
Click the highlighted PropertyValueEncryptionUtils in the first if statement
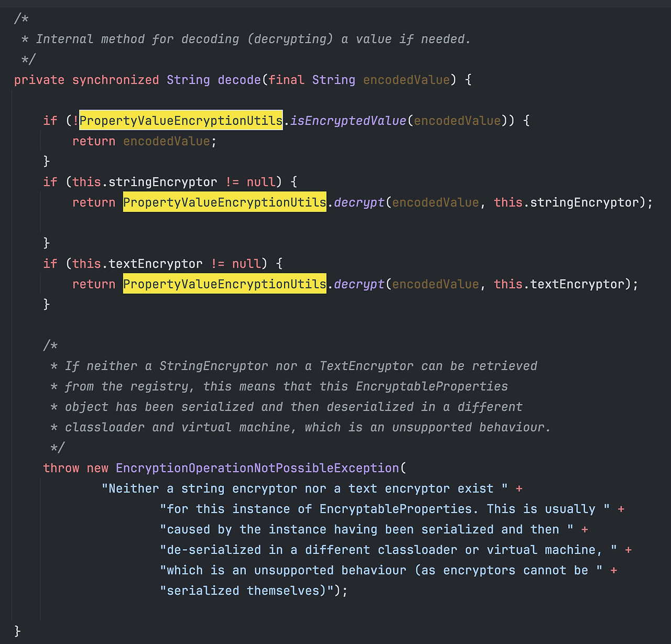(x=181, y=121)
